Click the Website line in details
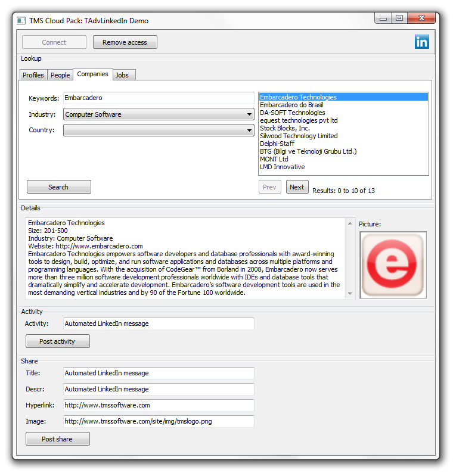This screenshot has height=476, width=453. tap(85, 246)
